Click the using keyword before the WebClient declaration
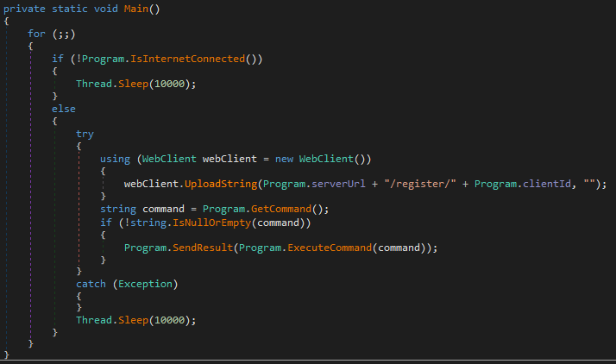616x364 pixels. [x=115, y=159]
